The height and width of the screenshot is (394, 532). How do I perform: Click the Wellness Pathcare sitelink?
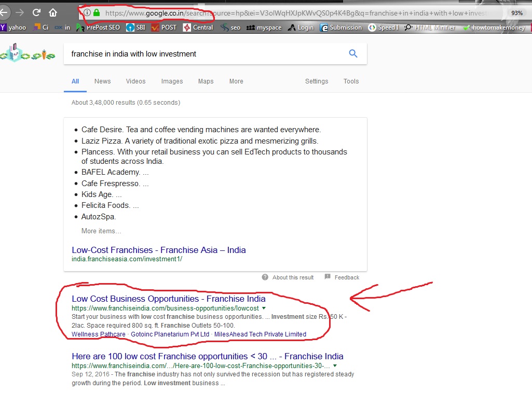click(99, 334)
